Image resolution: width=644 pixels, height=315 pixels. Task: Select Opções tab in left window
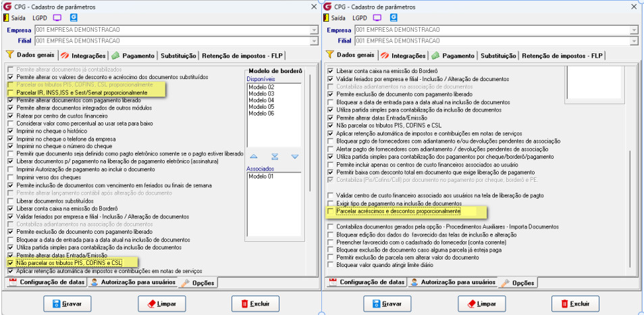click(x=198, y=283)
